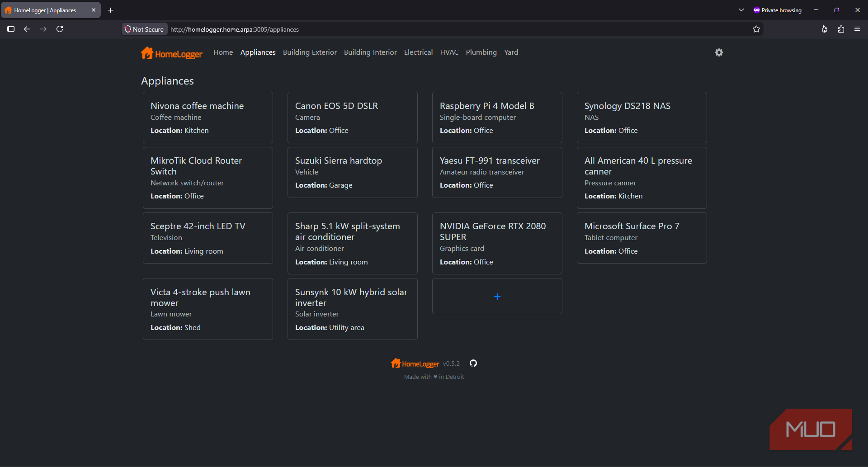
Task: Open the GitHub icon in the footer
Action: point(473,363)
